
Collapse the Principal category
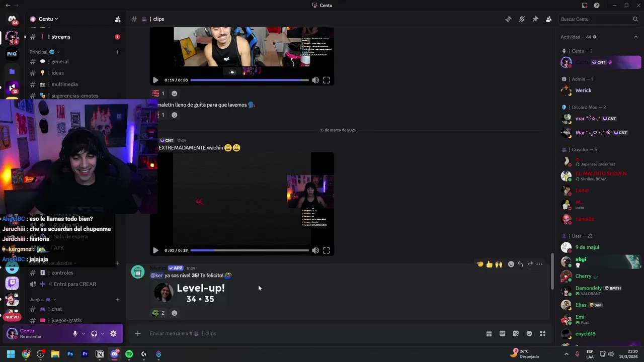coord(44,52)
